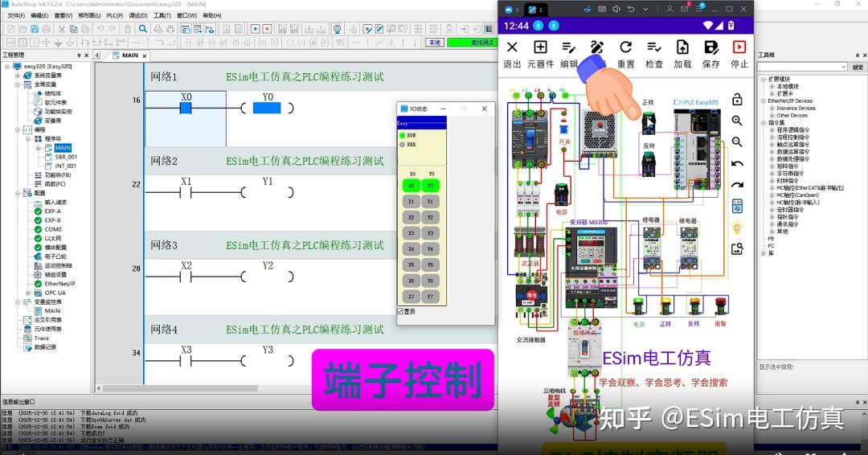Switch to the MAIN editor tab
The image size is (868, 455).
tap(130, 55)
